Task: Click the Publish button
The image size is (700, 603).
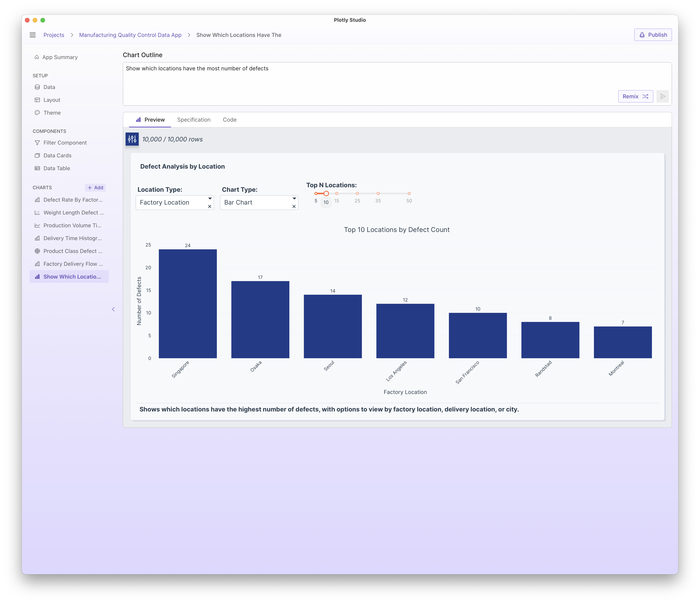Action: [653, 35]
